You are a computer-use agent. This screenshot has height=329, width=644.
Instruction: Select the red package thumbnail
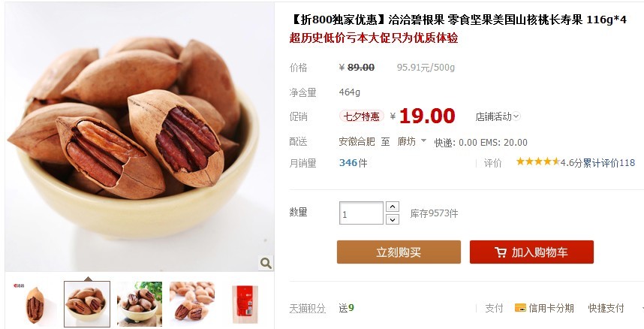245,304
